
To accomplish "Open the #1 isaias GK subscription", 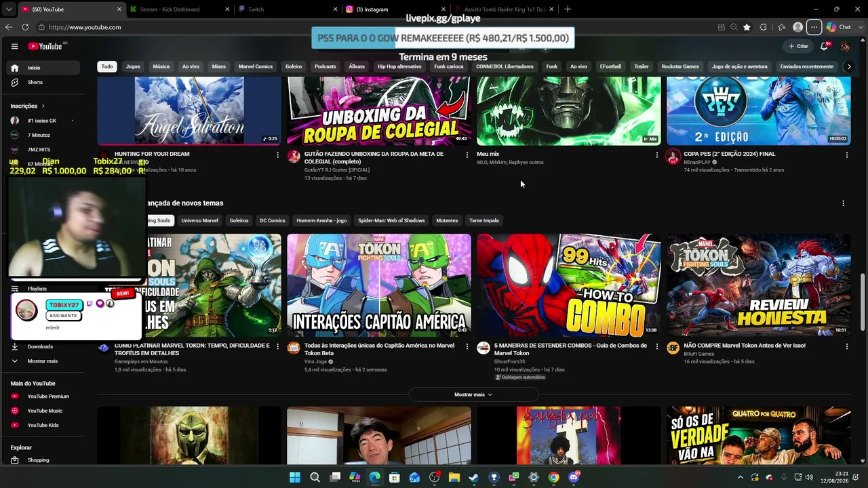I will point(41,121).
